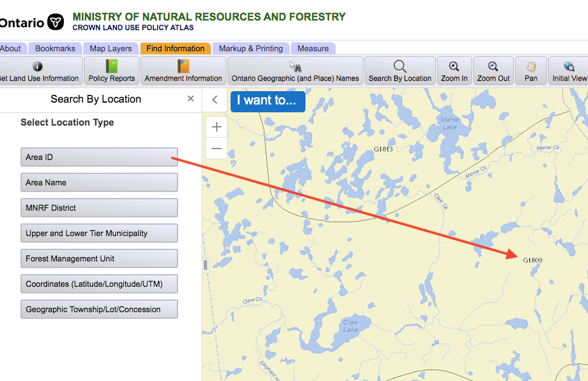Viewport: 588px width, 381px height.
Task: Click the map minus zoom button
Action: [216, 149]
